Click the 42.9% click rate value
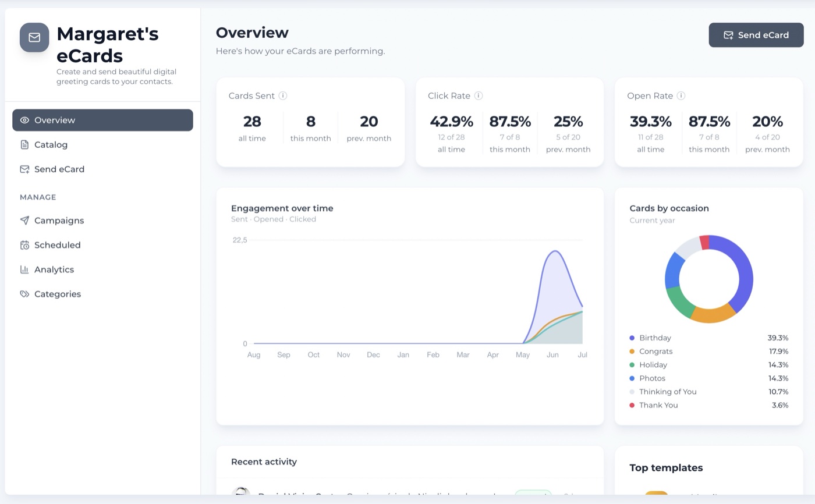This screenshot has width=815, height=504. click(452, 122)
